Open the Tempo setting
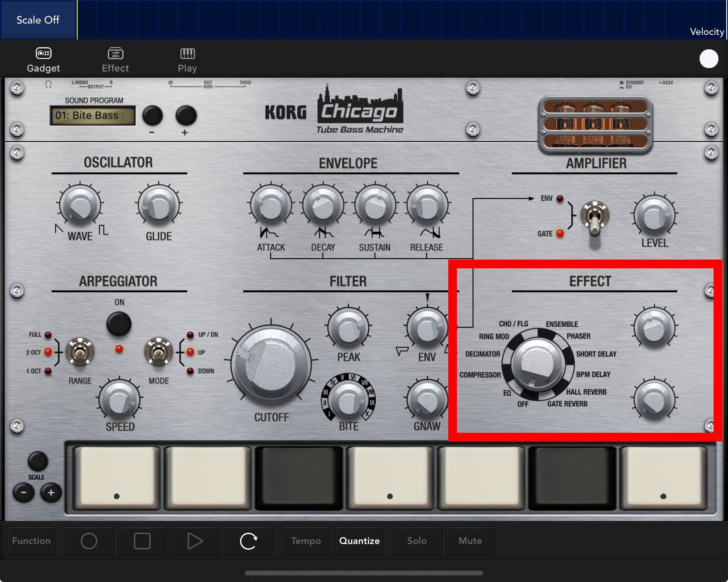The height and width of the screenshot is (582, 728). click(306, 541)
